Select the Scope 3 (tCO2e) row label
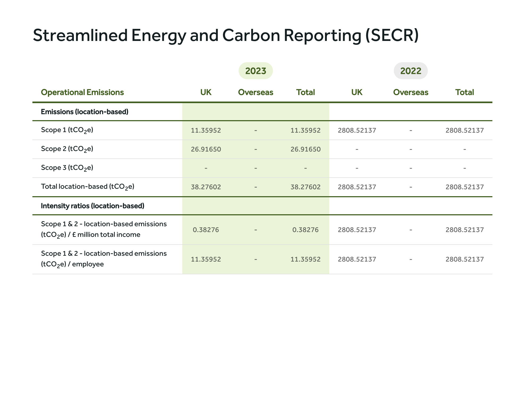Viewport: 524px width, 420px height. pyautogui.click(x=67, y=168)
